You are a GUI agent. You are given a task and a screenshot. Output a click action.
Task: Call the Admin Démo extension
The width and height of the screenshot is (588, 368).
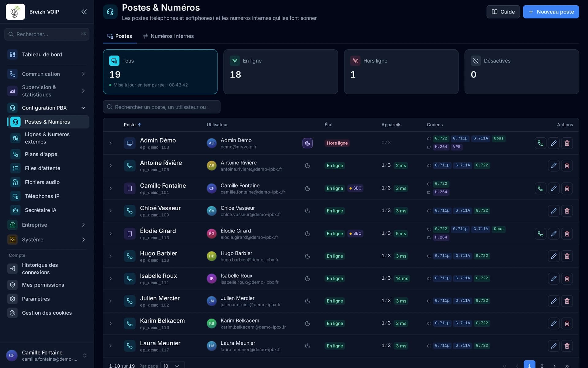click(540, 143)
